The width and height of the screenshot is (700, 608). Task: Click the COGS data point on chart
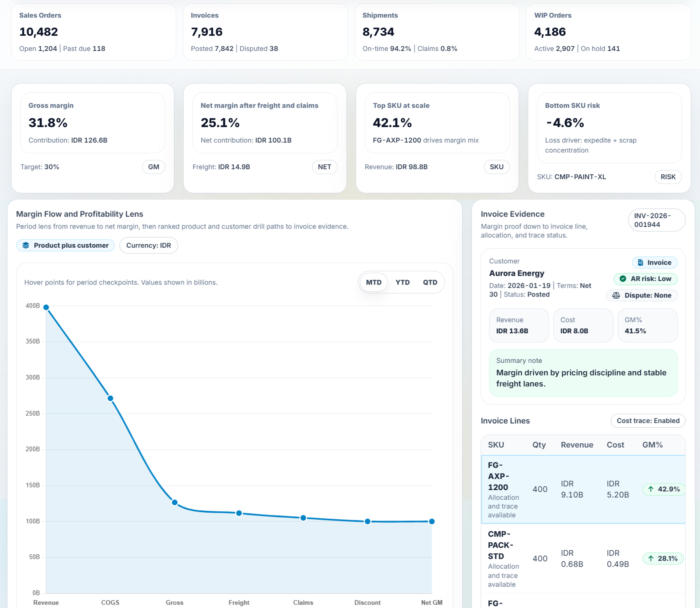[x=110, y=398]
